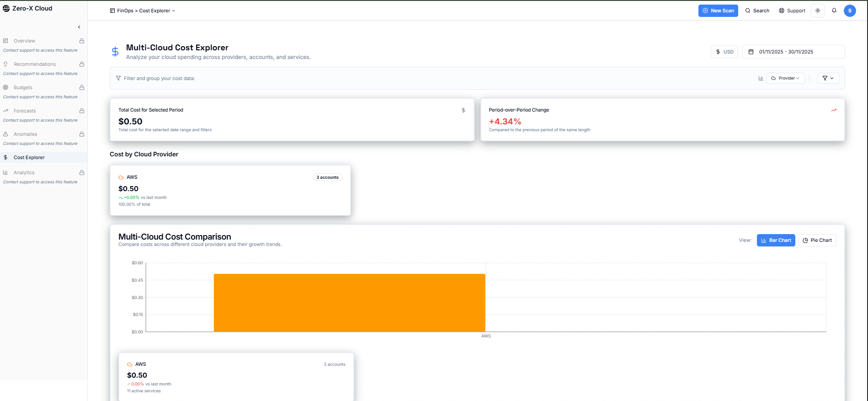Click the $0.60 y-axis label

coord(137,263)
